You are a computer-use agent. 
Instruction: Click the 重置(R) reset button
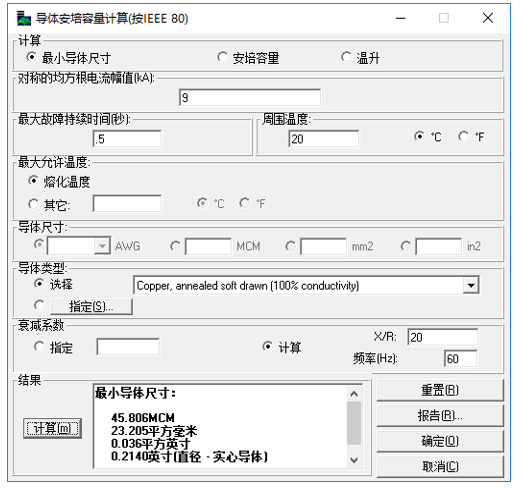click(x=440, y=390)
